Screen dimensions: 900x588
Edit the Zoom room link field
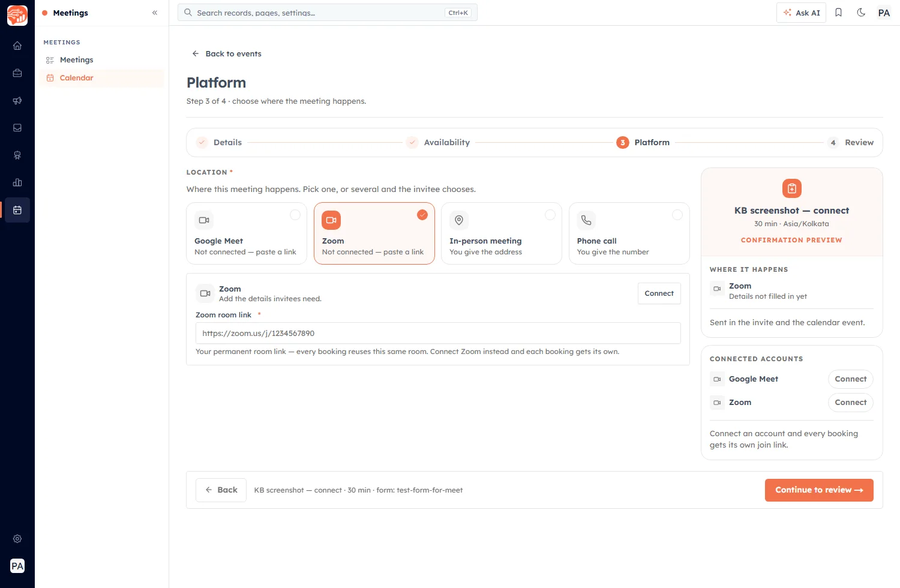pyautogui.click(x=438, y=334)
